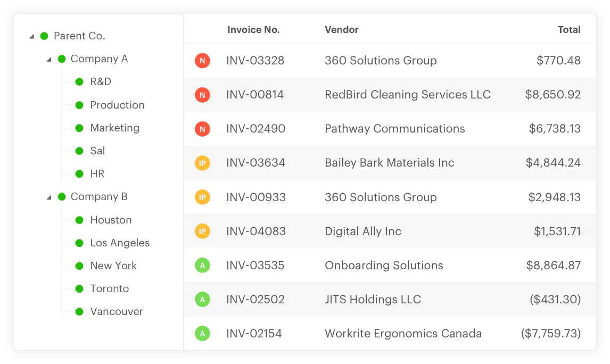610x364 pixels.
Task: Click the New status icon on INV-03328
Action: click(x=202, y=61)
